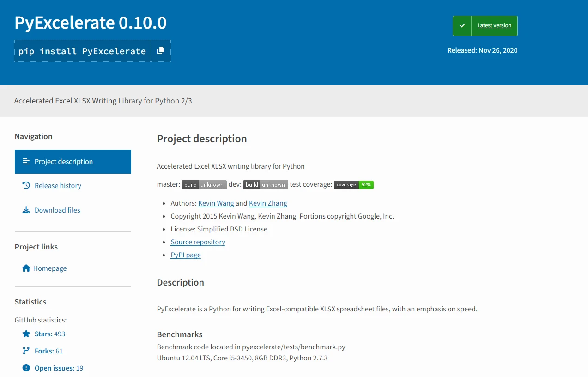Click the Forks branch icon
Viewport: 588px width, 377px height.
pos(26,351)
